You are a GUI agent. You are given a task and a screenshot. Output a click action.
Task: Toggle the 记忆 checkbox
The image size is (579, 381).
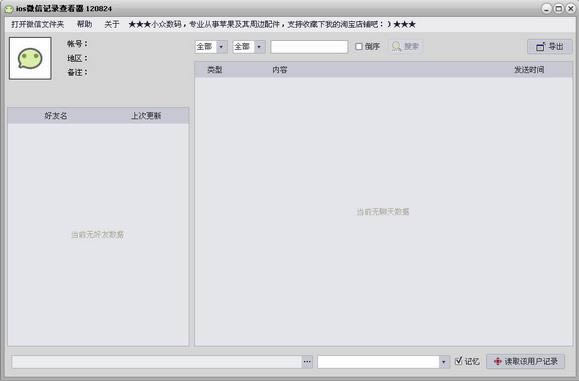tap(458, 361)
